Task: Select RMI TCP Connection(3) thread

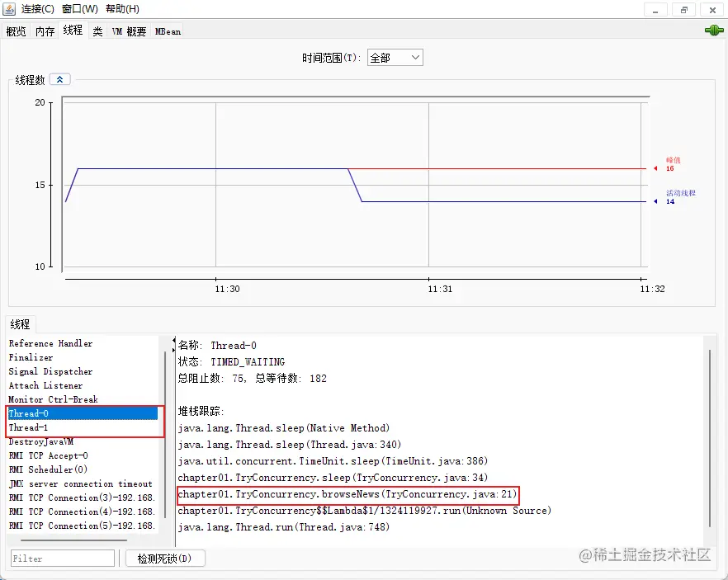Action: (x=83, y=497)
